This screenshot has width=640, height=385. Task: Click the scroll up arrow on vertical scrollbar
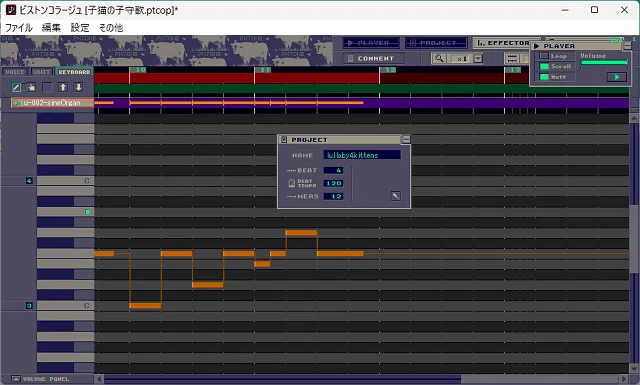tap(633, 118)
